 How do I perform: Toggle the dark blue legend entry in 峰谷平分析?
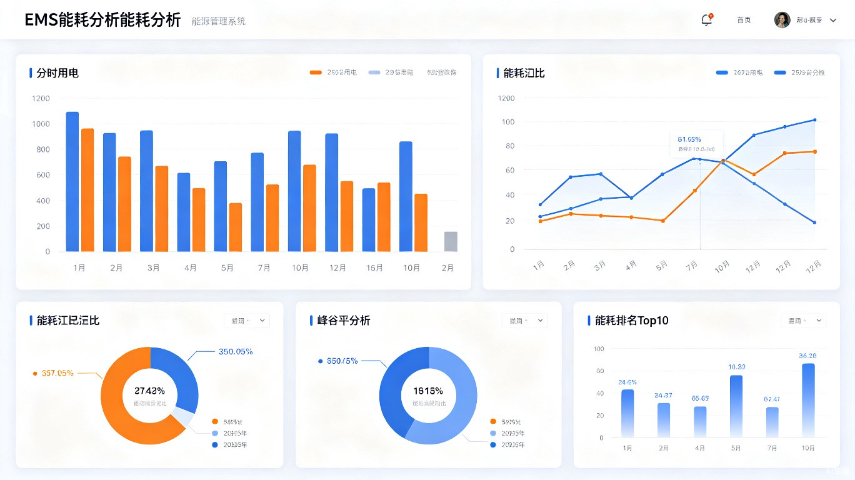pos(508,445)
